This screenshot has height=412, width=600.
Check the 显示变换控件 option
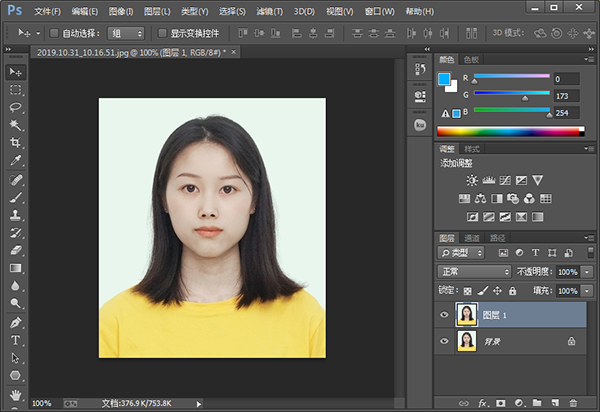[162, 33]
